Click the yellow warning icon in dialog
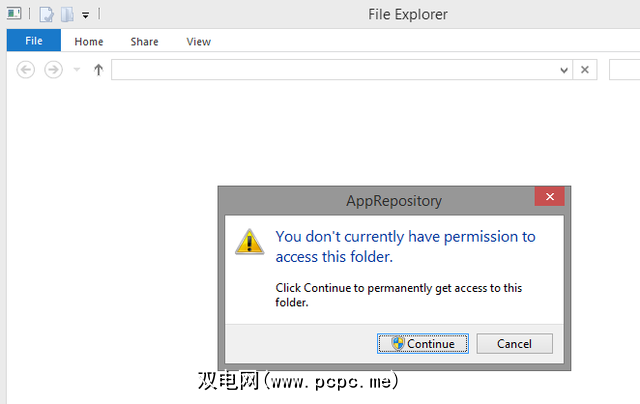The height and width of the screenshot is (404, 640). click(249, 242)
